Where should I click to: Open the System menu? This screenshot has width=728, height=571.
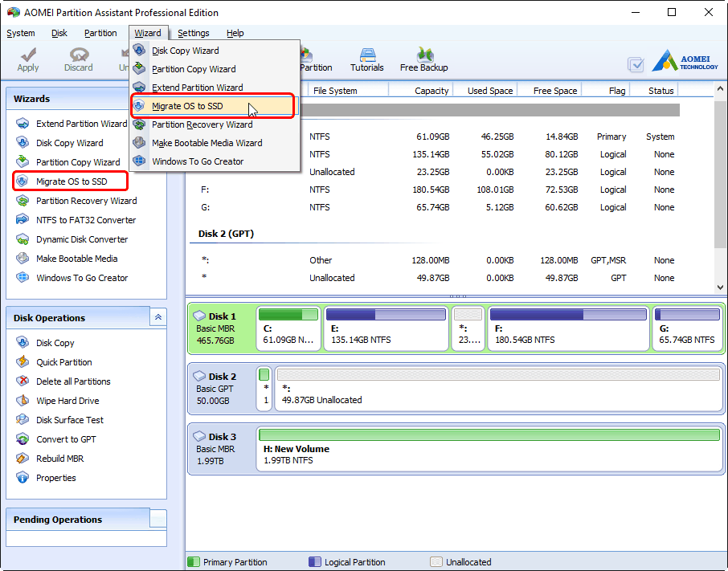pyautogui.click(x=20, y=33)
